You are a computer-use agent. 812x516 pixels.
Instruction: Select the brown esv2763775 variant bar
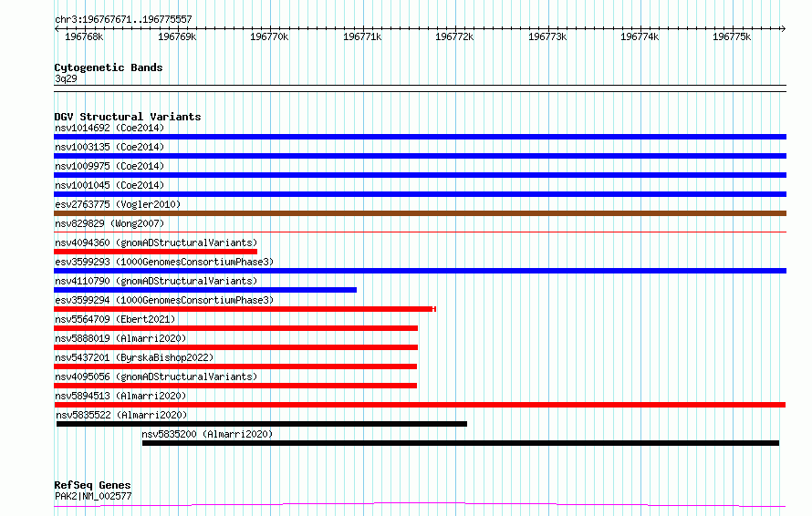tap(420, 213)
